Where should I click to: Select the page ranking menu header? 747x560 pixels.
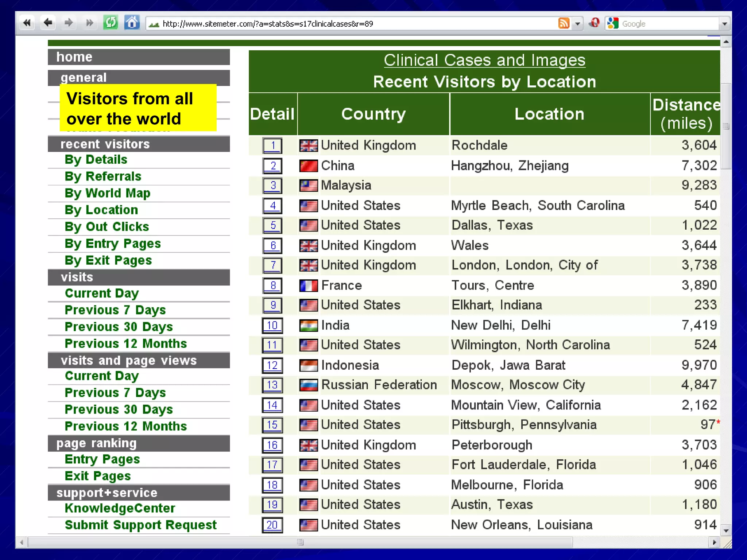pyautogui.click(x=139, y=443)
